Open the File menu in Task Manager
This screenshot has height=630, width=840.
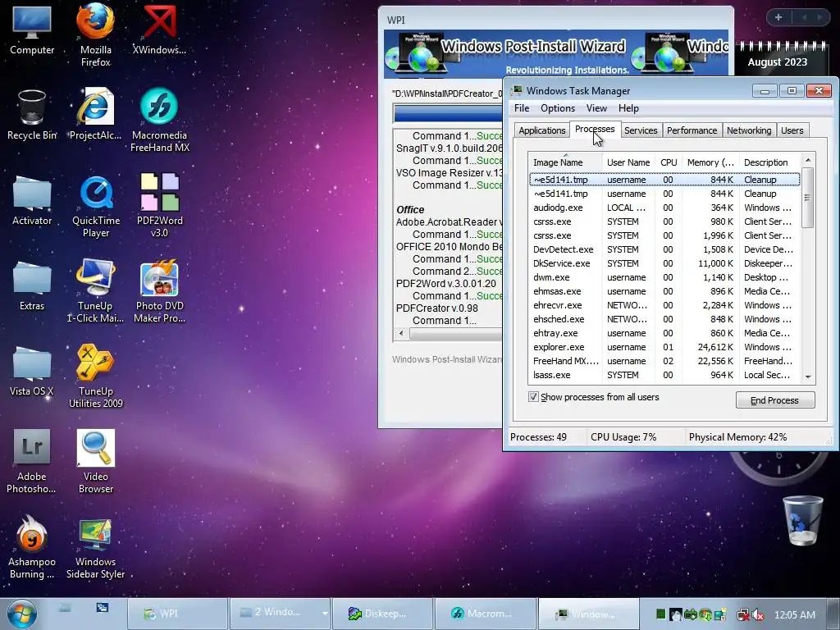pos(521,108)
